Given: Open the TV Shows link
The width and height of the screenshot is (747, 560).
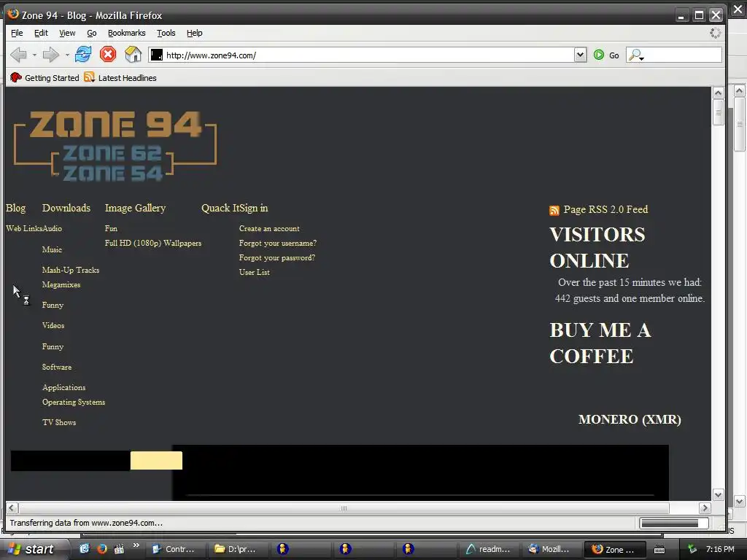Looking at the screenshot, I should [x=59, y=422].
